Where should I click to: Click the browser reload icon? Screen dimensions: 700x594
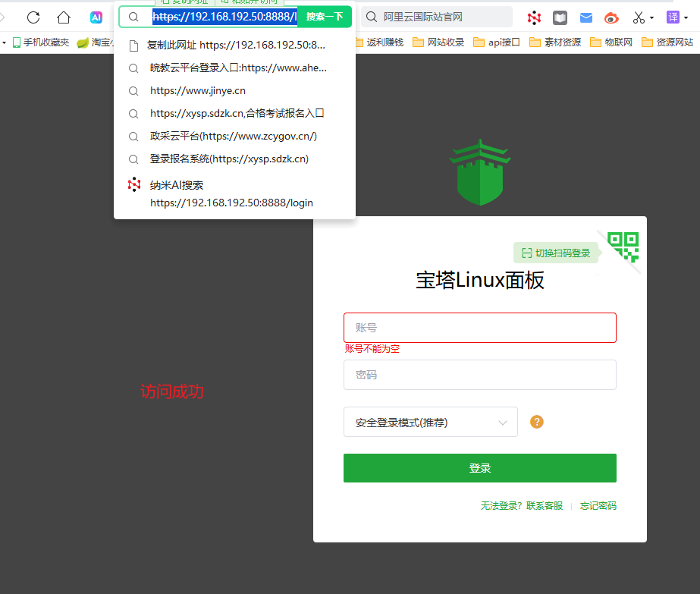pos(33,17)
